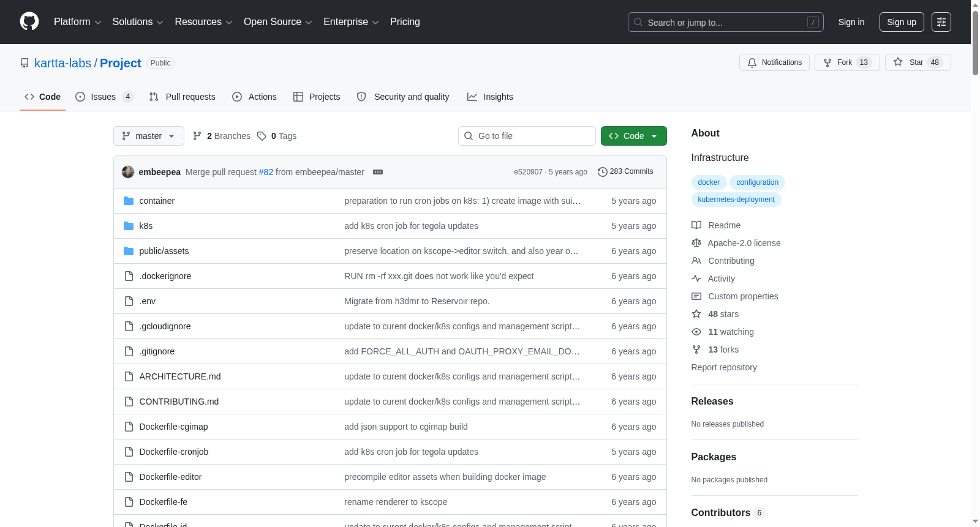Screen dimensions: 980x527
Task: Open commit 'rename renderer to kscope'
Action: (x=396, y=502)
